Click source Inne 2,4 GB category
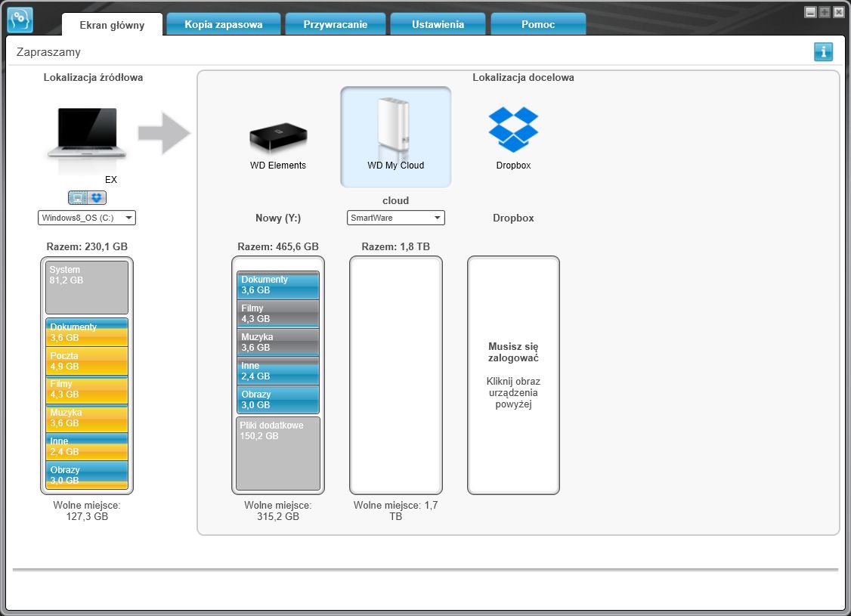This screenshot has height=616, width=851. pos(87,447)
